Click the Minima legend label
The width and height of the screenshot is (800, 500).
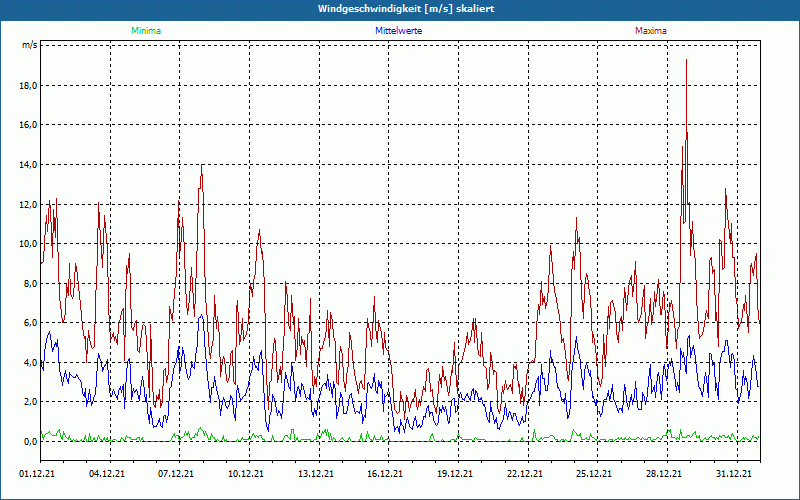click(146, 31)
